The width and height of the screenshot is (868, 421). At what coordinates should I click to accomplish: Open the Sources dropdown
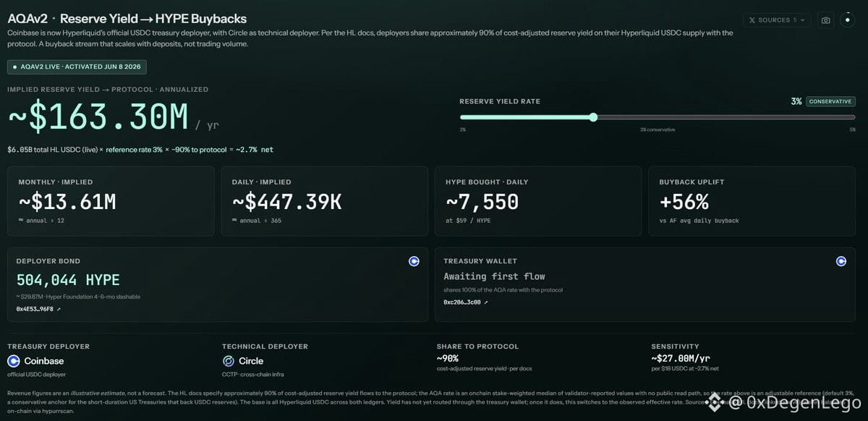coord(776,20)
